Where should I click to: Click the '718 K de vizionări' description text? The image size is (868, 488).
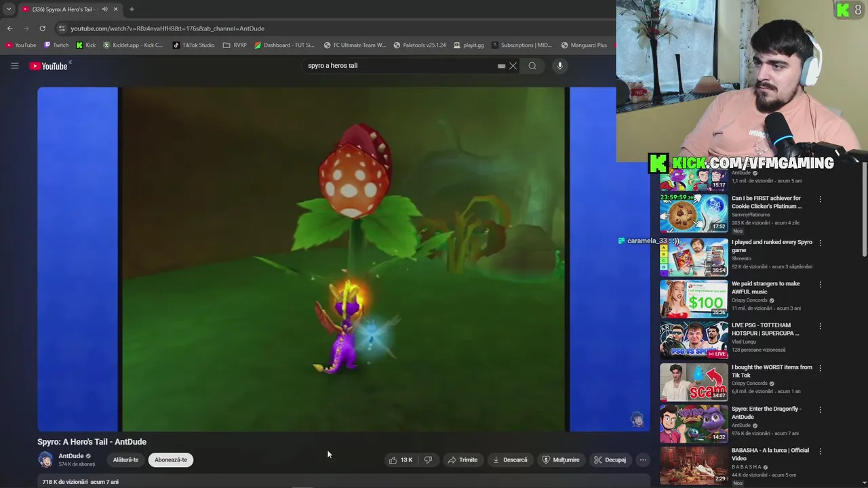(x=80, y=482)
